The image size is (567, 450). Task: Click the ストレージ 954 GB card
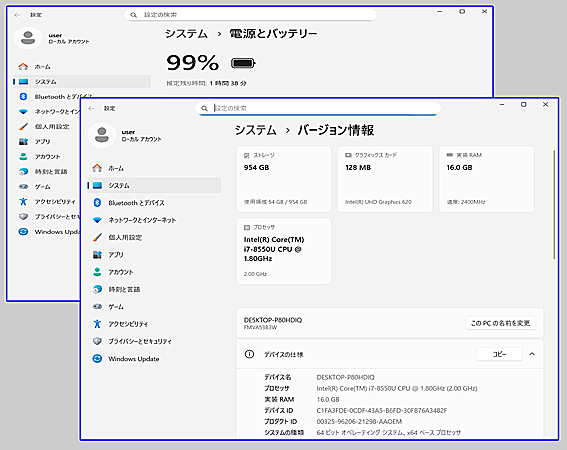pos(284,179)
